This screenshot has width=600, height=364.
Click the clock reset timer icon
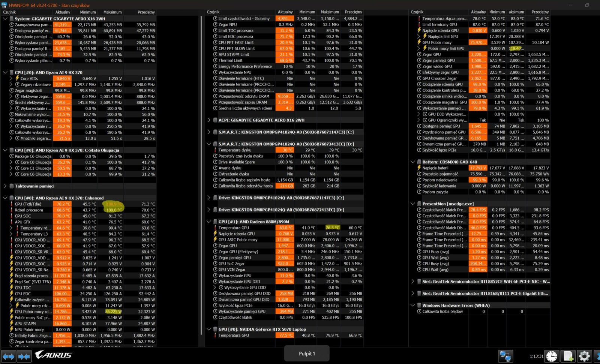coord(551,356)
